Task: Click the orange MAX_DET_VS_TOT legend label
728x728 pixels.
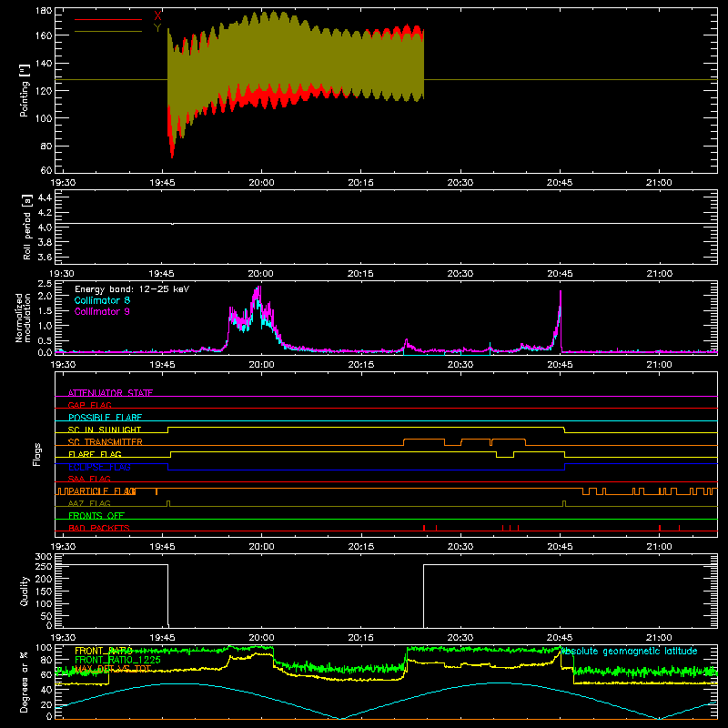Action: tap(112, 669)
